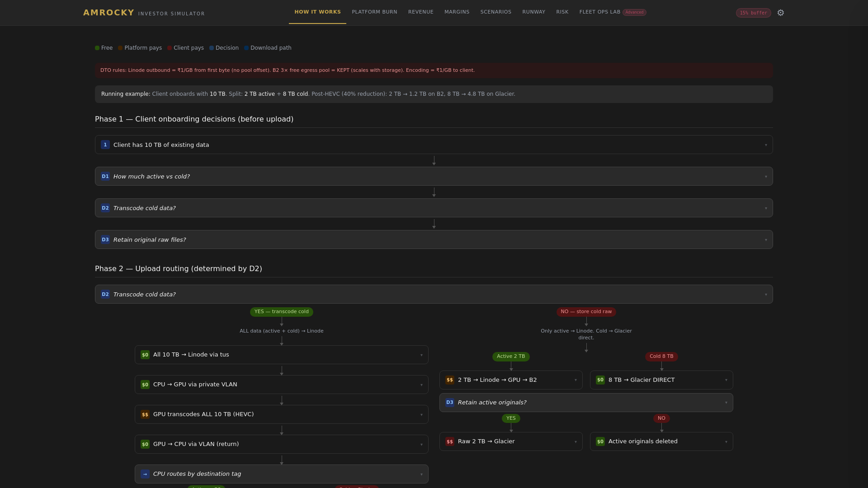
Task: Open the Fleet Ops Lab tab
Action: pyautogui.click(x=599, y=12)
